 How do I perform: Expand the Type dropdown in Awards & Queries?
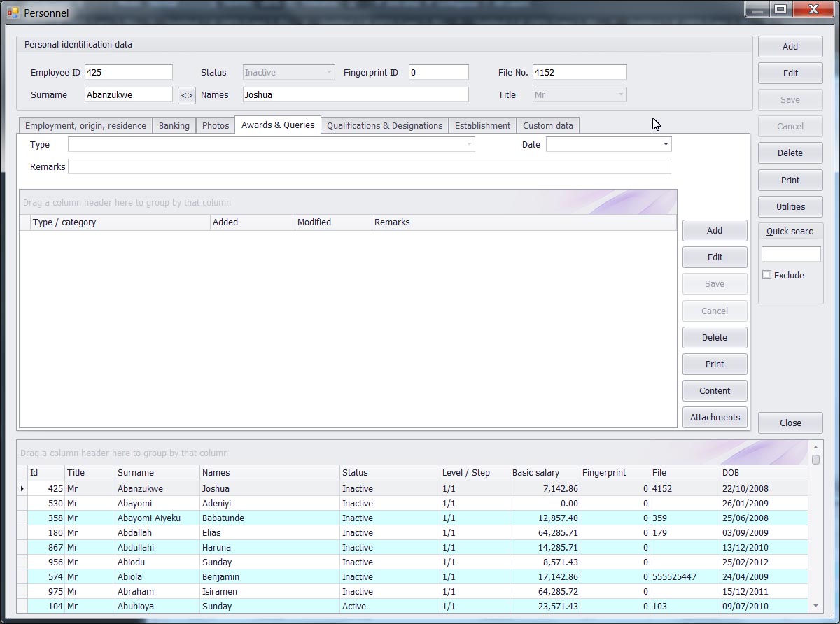click(x=468, y=144)
